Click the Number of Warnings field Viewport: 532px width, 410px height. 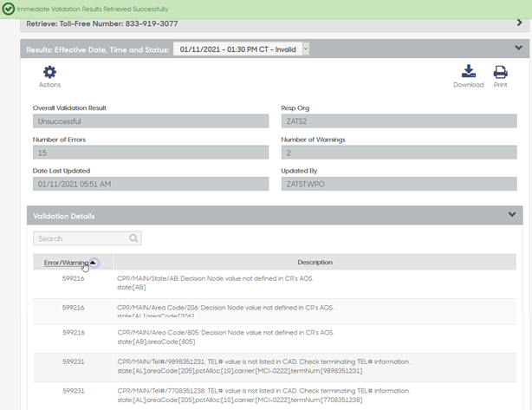click(x=399, y=153)
